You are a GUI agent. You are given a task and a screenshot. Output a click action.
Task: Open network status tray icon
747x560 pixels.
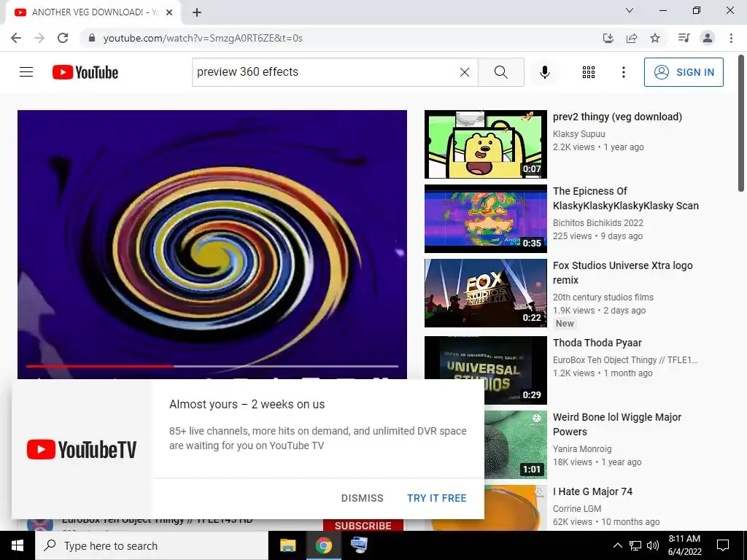[635, 545]
